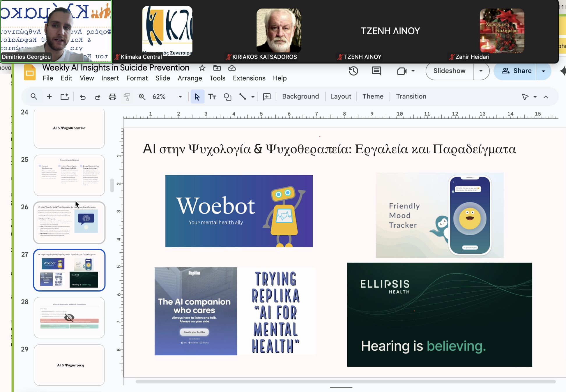The image size is (566, 392).
Task: Open the Format menu
Action: point(137,78)
